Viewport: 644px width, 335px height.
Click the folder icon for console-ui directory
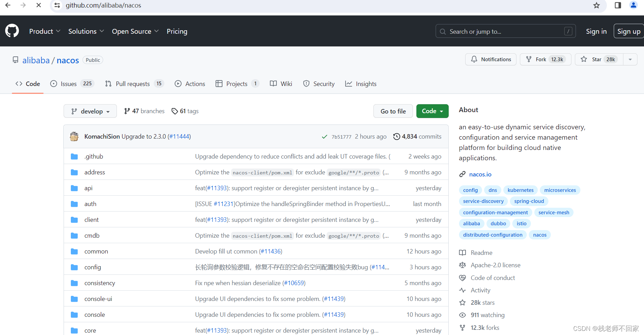tap(74, 299)
